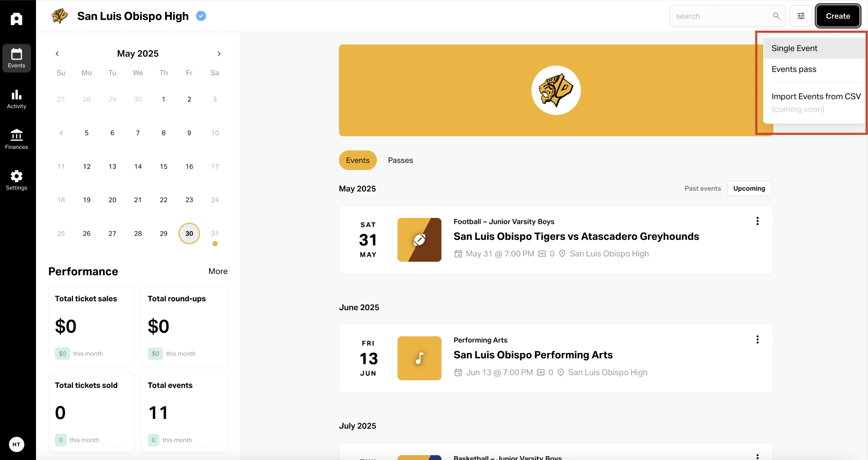This screenshot has width=868, height=460.
Task: Go to previous month in calendar
Action: [x=57, y=54]
